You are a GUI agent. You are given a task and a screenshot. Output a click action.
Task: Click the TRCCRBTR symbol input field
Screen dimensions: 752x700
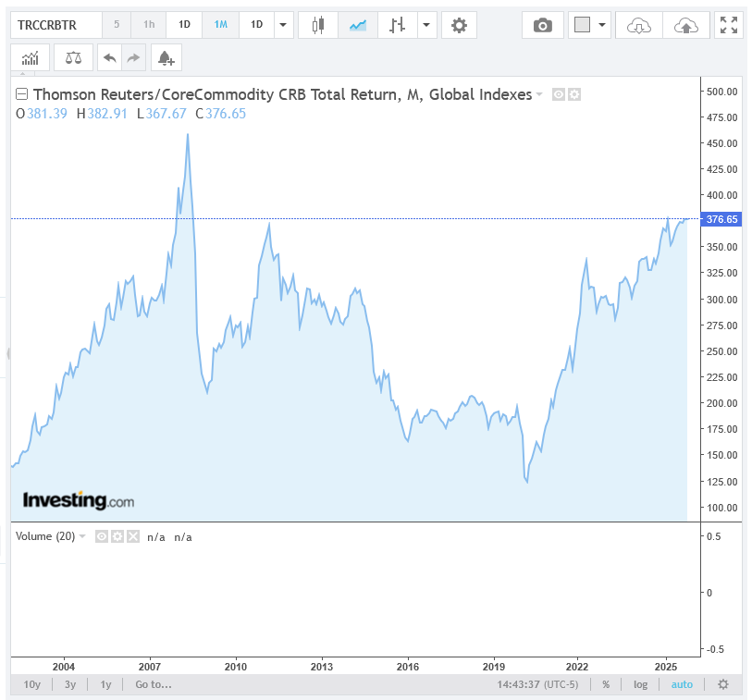tap(53, 25)
